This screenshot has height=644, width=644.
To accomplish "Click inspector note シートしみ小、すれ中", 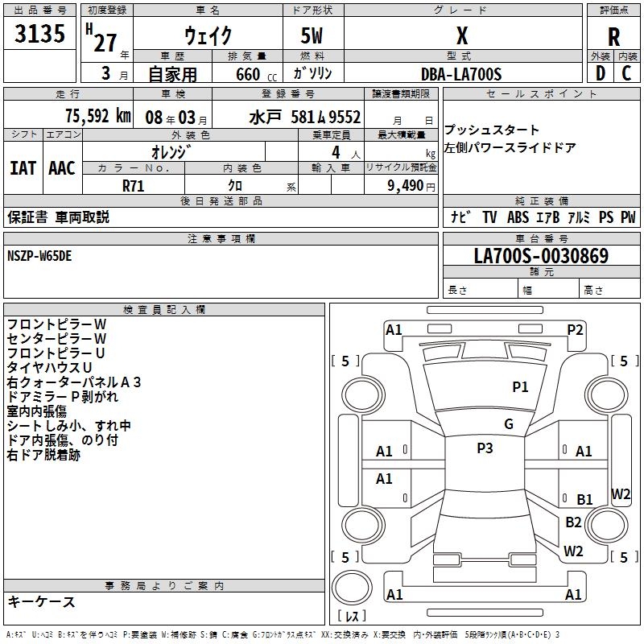I will click(69, 426).
